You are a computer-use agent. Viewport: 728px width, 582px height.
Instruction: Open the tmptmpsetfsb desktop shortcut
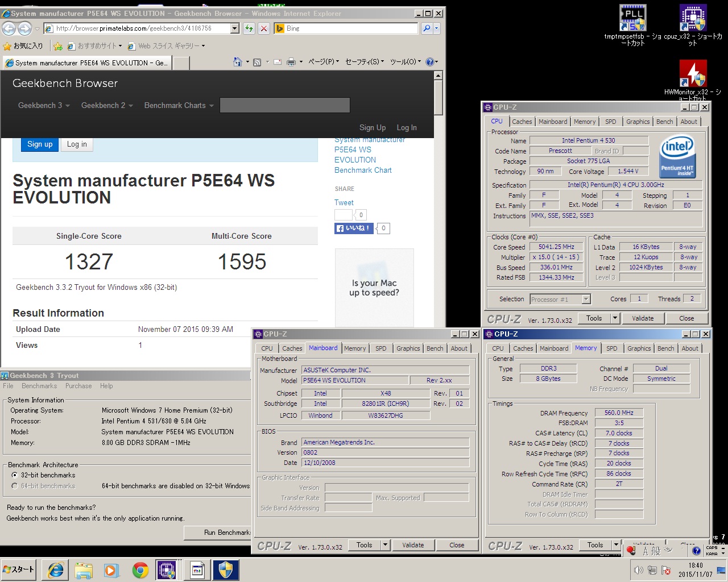point(632,26)
